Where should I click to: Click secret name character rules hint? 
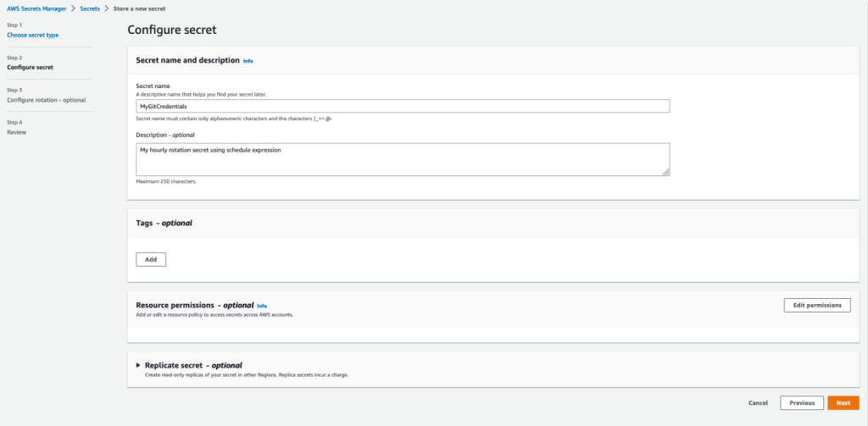coord(234,119)
